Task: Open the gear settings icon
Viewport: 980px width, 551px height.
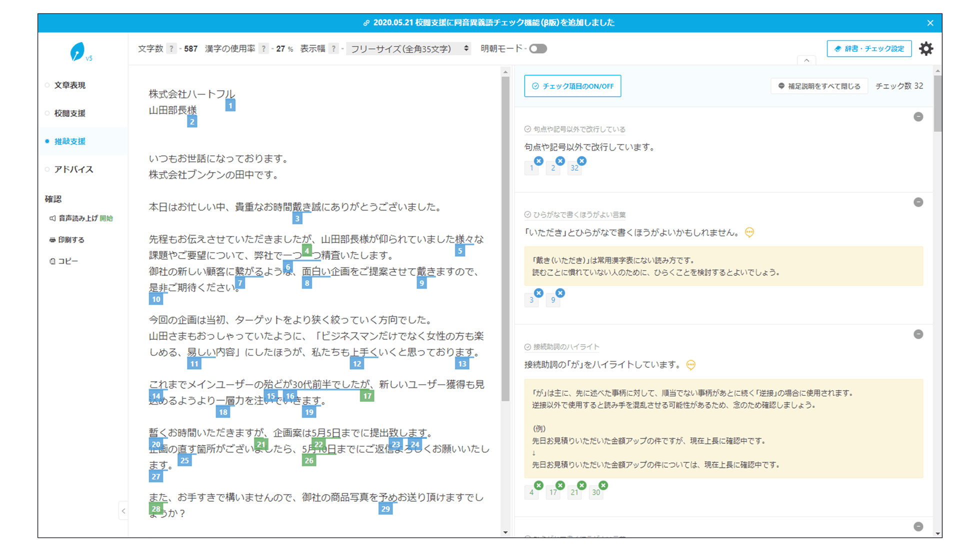Action: [x=926, y=48]
